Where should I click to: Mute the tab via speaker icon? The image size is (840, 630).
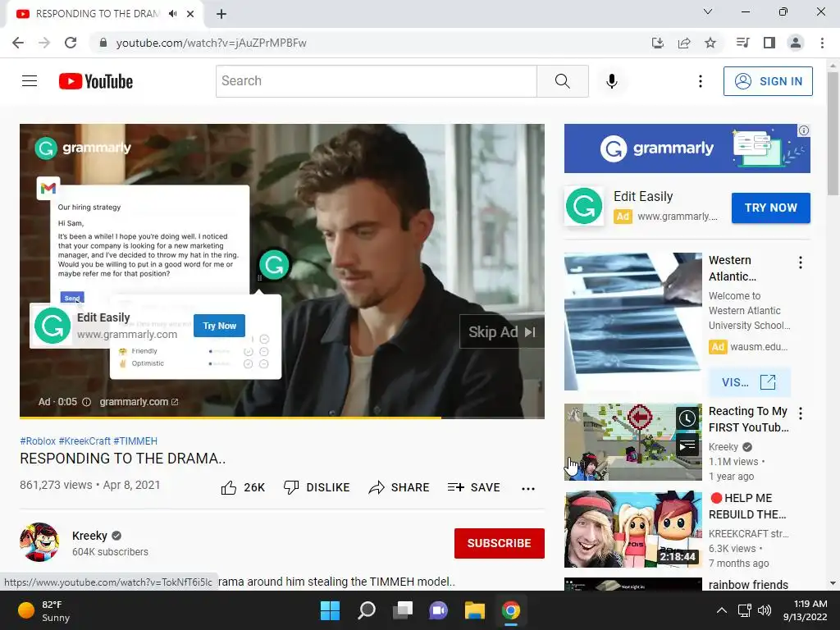(172, 14)
